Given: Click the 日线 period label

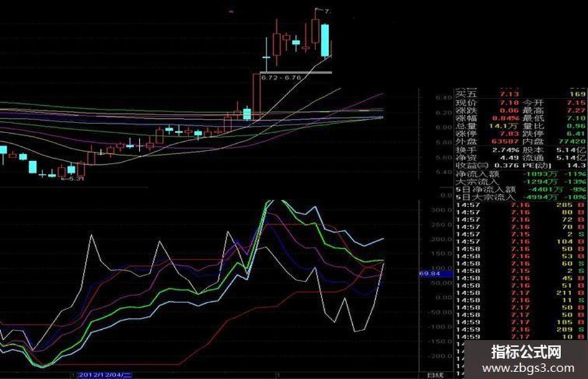Looking at the screenshot, I should [436, 375].
